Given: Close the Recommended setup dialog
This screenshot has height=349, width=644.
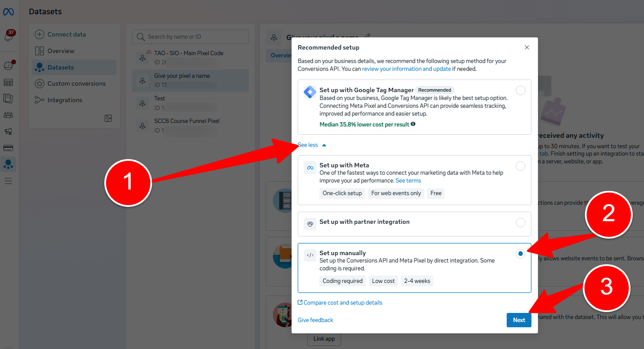Looking at the screenshot, I should coord(527,47).
